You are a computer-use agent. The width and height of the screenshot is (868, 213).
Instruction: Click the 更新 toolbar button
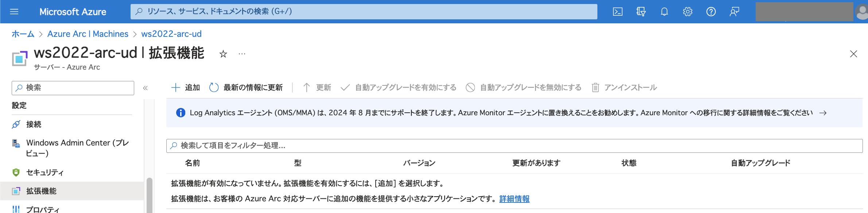point(317,88)
